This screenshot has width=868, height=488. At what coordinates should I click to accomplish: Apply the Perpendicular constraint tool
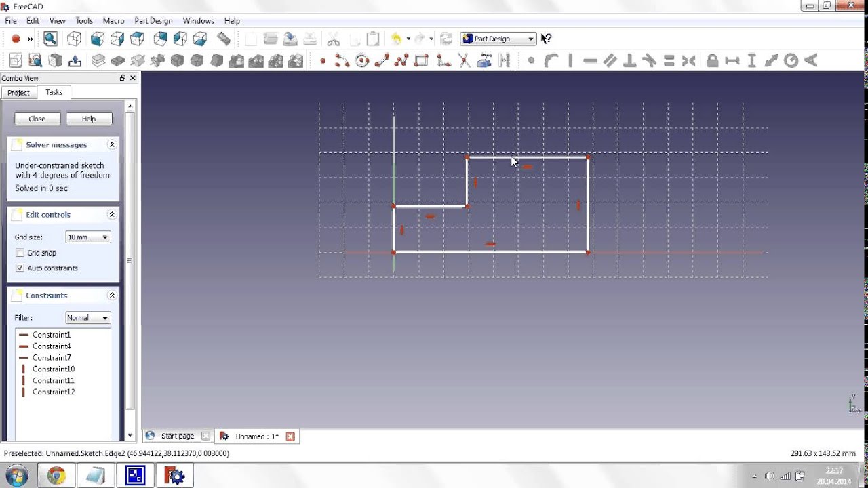629,61
